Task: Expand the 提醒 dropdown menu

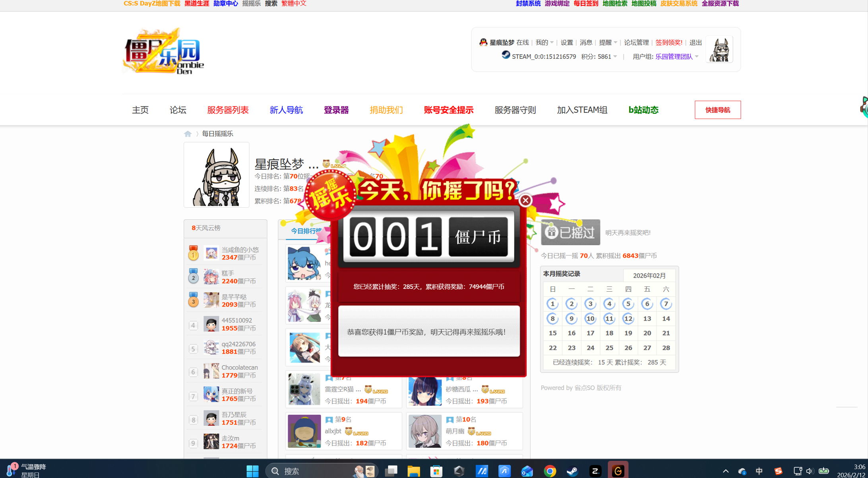Action: coord(608,43)
